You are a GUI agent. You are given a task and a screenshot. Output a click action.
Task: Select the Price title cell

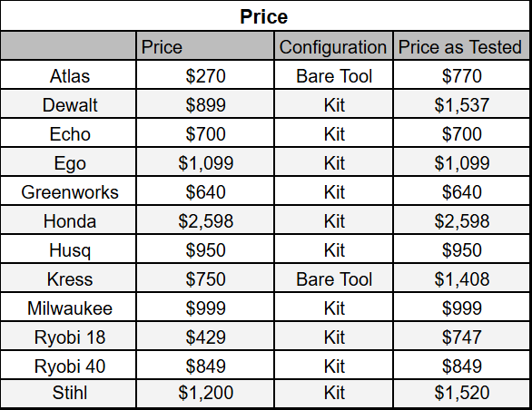[x=265, y=15]
